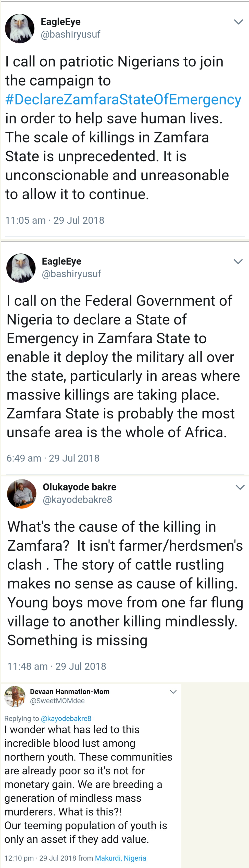249x868 pixels.
Task: Open the 11:05 am · 29 Jul 2018 timestamp
Action: tap(55, 220)
